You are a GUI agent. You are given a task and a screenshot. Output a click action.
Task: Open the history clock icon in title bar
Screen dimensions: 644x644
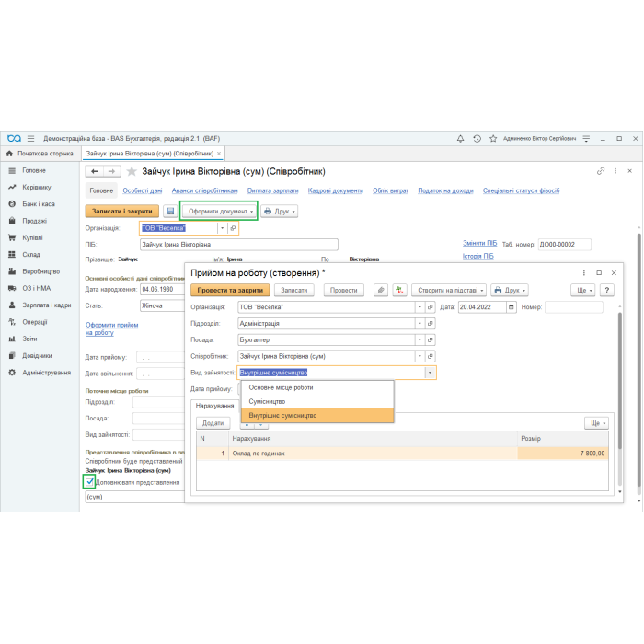[477, 138]
